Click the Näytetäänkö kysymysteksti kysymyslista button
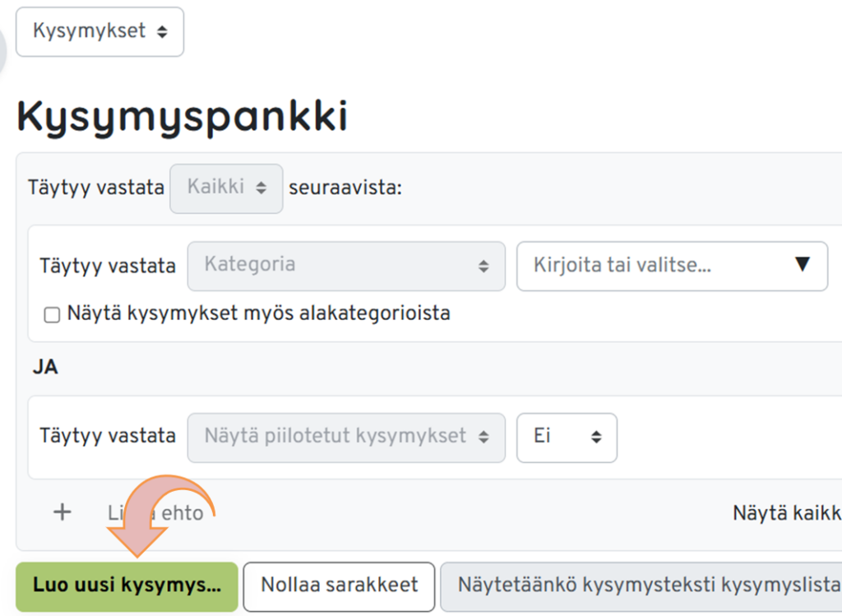Viewport: 842px width, 616px height. pyautogui.click(x=641, y=586)
